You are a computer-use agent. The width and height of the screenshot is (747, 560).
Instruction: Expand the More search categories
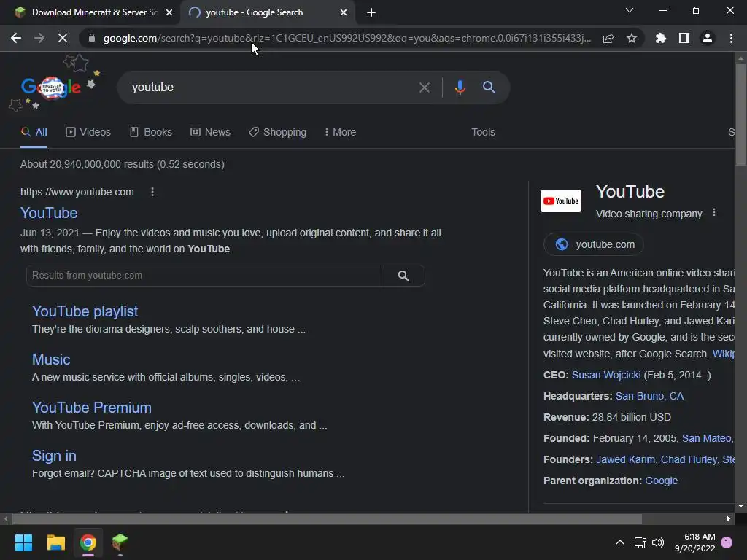(340, 133)
